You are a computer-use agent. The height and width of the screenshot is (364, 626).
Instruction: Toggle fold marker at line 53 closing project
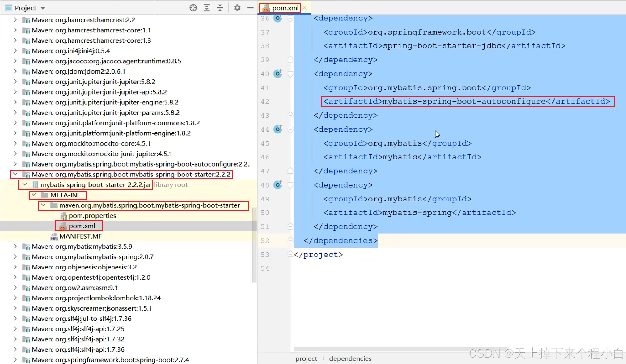point(290,254)
